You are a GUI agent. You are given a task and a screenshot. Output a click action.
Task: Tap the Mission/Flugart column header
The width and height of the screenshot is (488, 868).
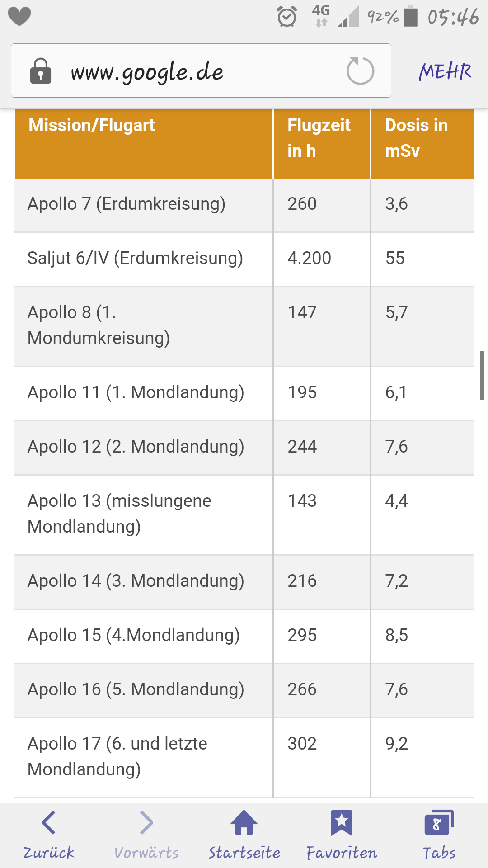(92, 125)
